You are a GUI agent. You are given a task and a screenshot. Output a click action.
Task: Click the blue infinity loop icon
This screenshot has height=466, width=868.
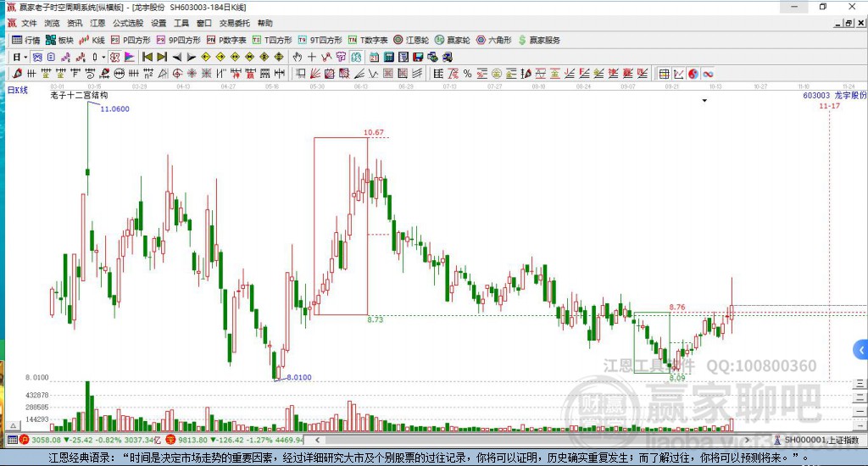[708, 74]
